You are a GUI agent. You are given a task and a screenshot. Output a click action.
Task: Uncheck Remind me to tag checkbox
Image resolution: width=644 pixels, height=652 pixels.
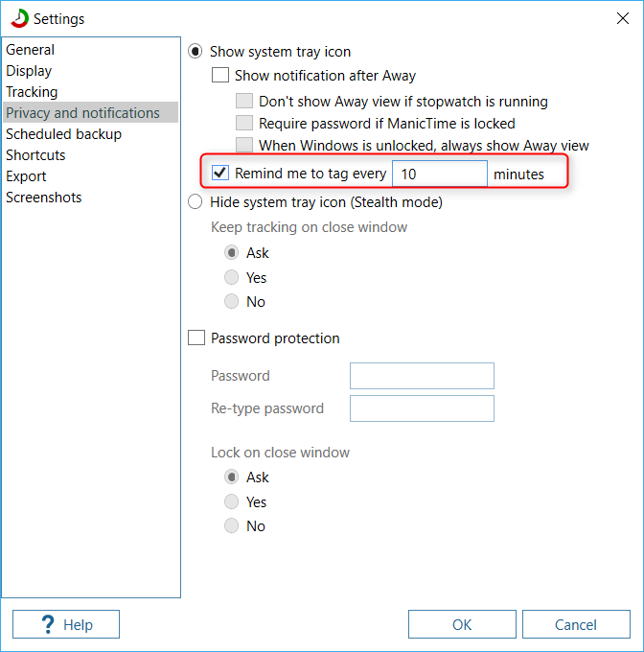pos(220,173)
